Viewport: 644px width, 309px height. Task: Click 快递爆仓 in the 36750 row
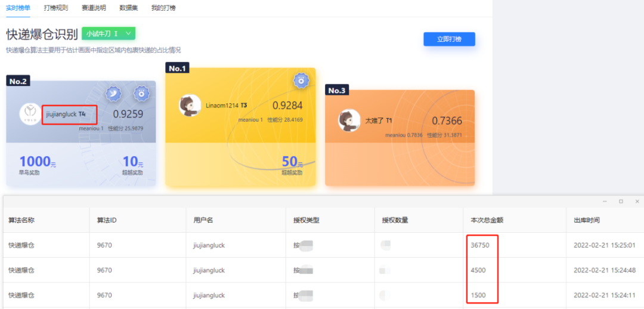coord(21,245)
